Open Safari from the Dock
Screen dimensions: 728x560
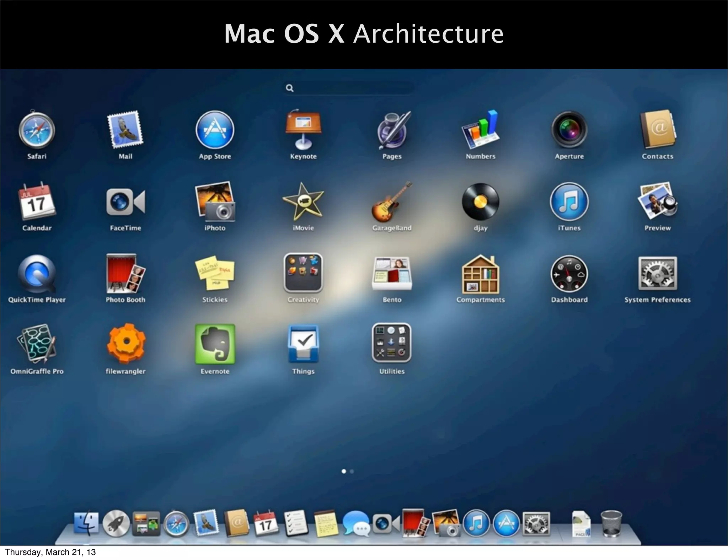[176, 524]
